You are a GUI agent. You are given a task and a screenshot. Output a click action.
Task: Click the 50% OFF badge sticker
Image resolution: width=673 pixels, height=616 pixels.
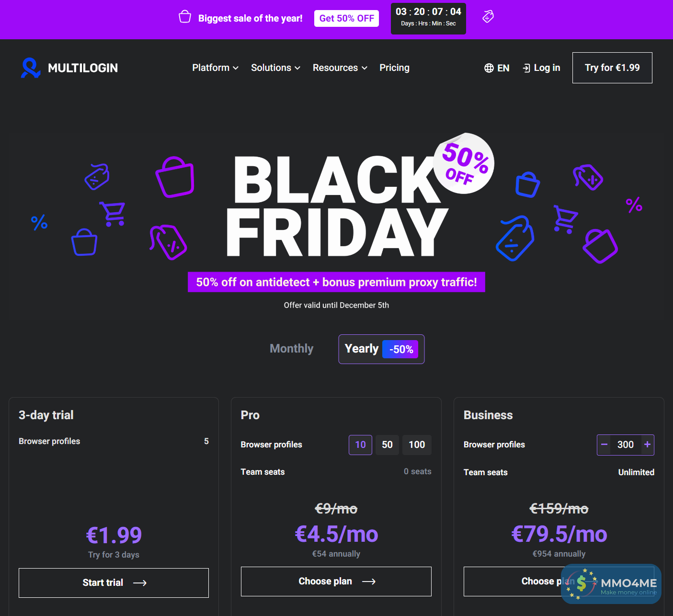463,163
